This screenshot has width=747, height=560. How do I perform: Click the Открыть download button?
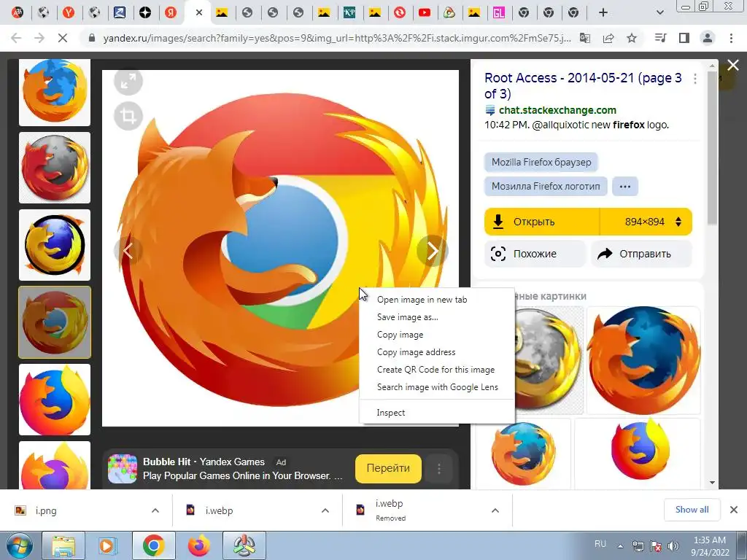[542, 222]
